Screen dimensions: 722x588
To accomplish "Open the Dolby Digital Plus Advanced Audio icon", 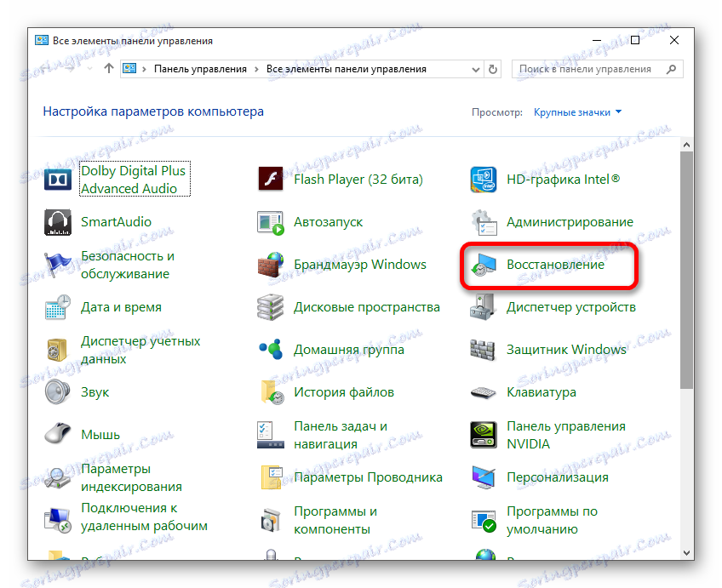I will tap(58, 179).
